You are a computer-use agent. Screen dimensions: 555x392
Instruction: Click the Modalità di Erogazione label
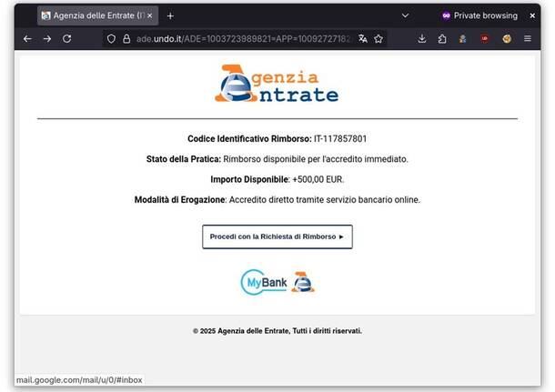tap(180, 200)
